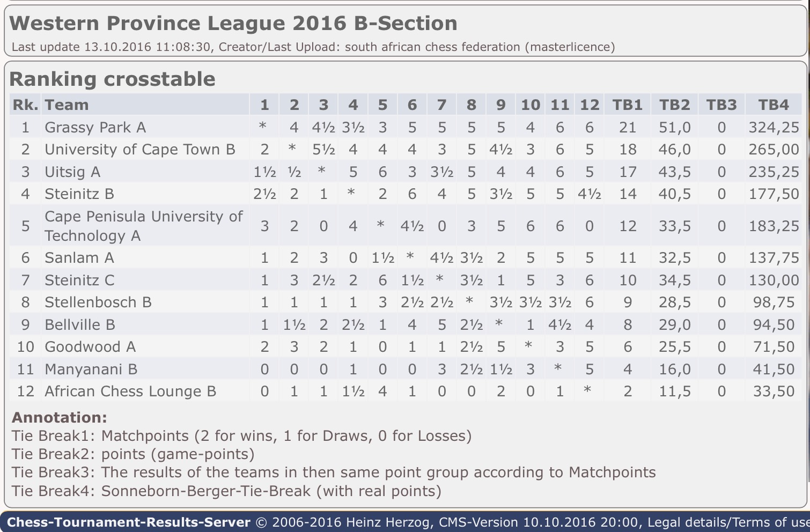Viewport: 810px width, 532px height.
Task: Click the Ranking crosstable heading
Action: [x=113, y=79]
